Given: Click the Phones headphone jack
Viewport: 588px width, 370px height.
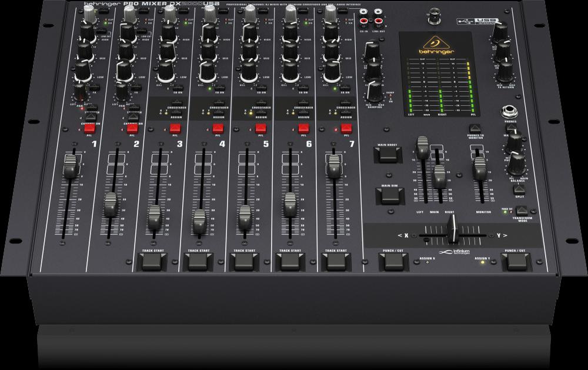Looking at the screenshot, I should pos(507,112).
